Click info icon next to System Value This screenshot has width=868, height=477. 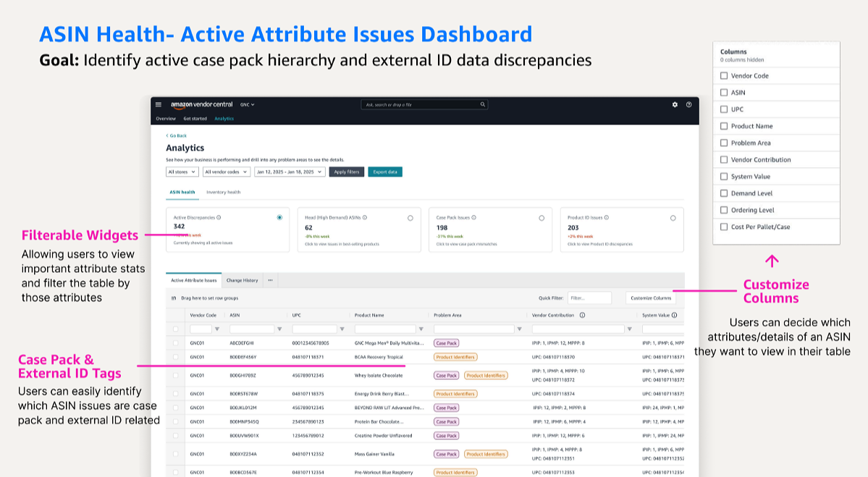click(674, 315)
